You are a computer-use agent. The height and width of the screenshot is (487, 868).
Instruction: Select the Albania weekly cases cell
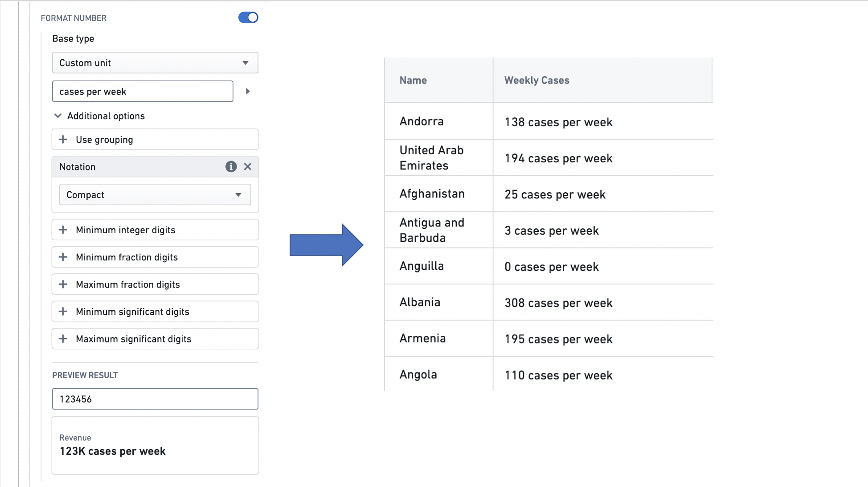[603, 303]
